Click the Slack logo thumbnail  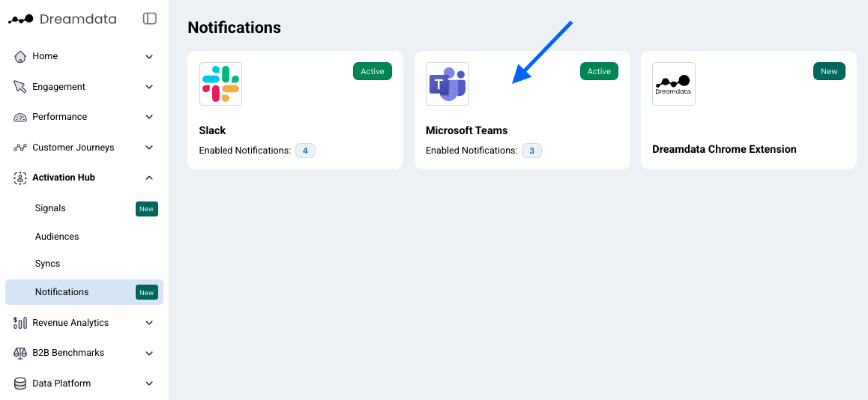221,84
